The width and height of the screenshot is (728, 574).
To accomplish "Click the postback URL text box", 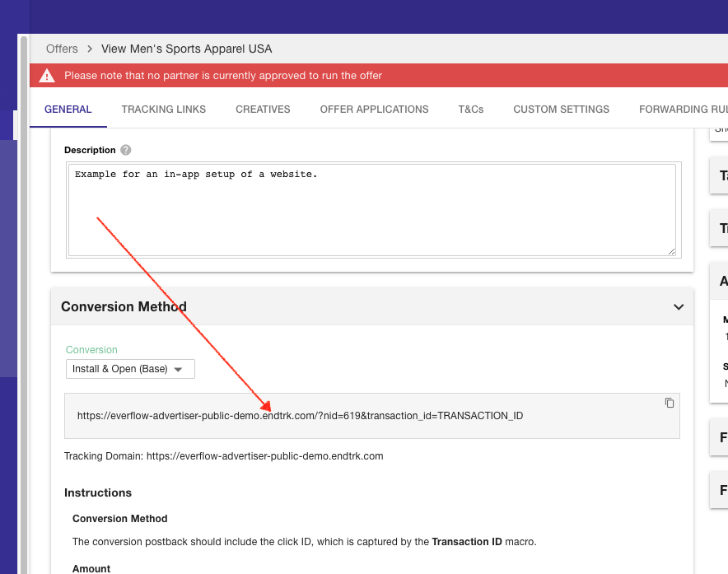I will [371, 416].
